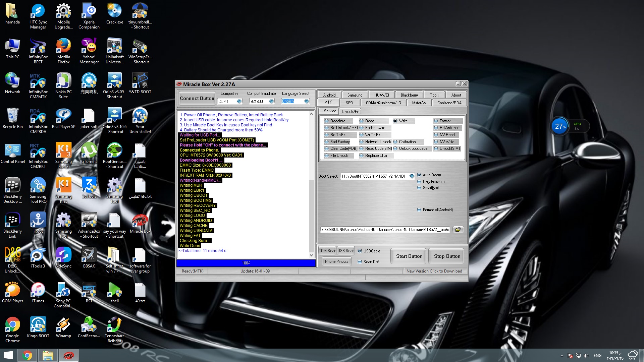Image resolution: width=644 pixels, height=362 pixels.
Task: Open Google Chrome from taskbar
Action: tap(28, 355)
